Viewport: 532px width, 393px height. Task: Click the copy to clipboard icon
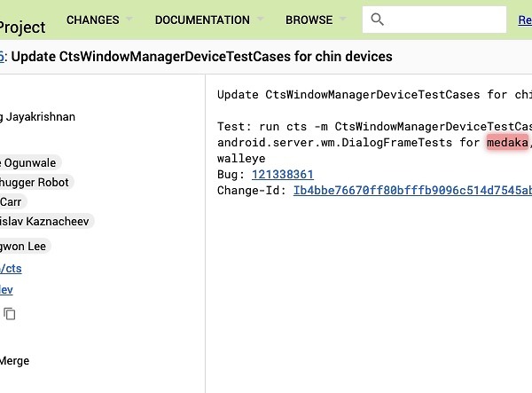coord(10,313)
